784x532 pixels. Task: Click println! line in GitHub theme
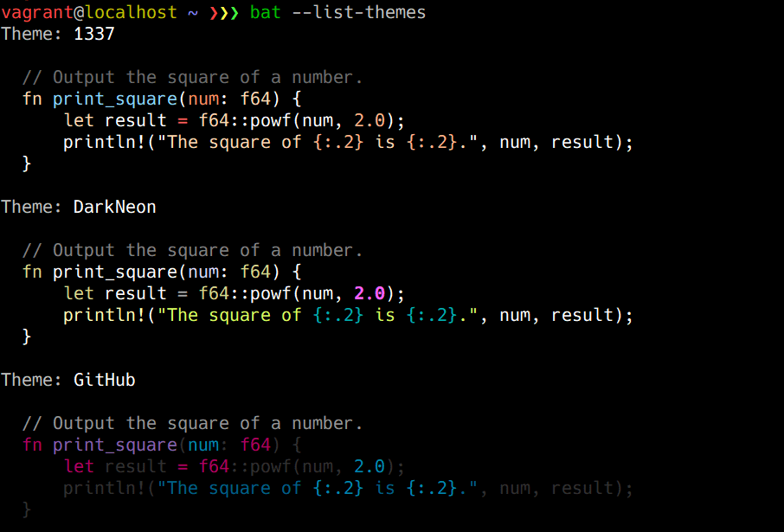pyautogui.click(x=348, y=489)
